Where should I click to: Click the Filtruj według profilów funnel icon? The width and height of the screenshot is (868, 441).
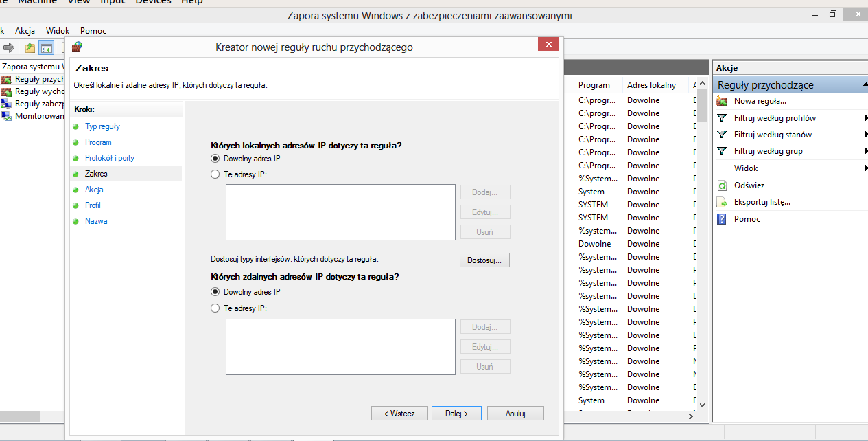pyautogui.click(x=721, y=118)
